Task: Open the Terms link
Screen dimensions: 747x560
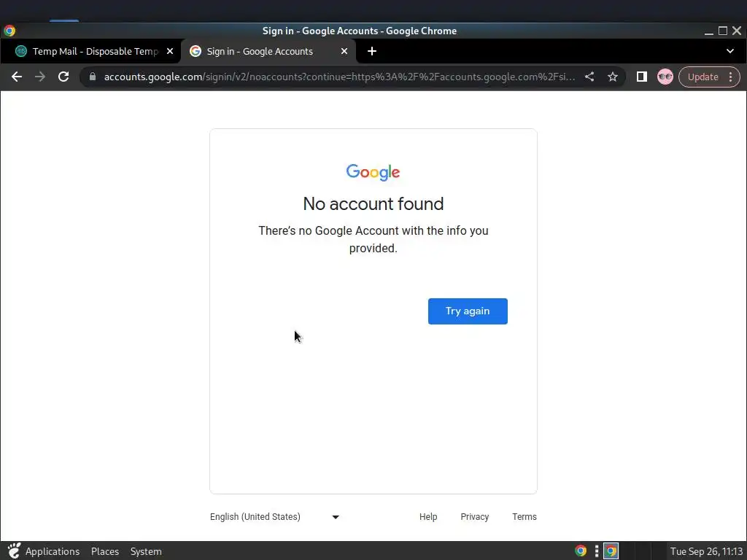Action: click(x=524, y=517)
